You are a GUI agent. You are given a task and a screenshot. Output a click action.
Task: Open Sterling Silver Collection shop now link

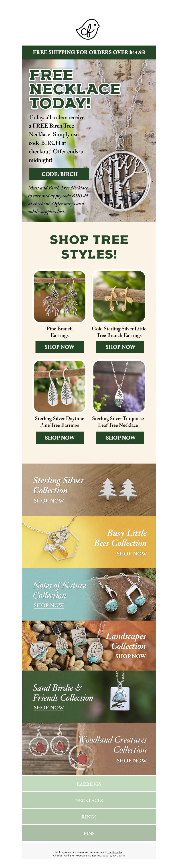(x=49, y=501)
